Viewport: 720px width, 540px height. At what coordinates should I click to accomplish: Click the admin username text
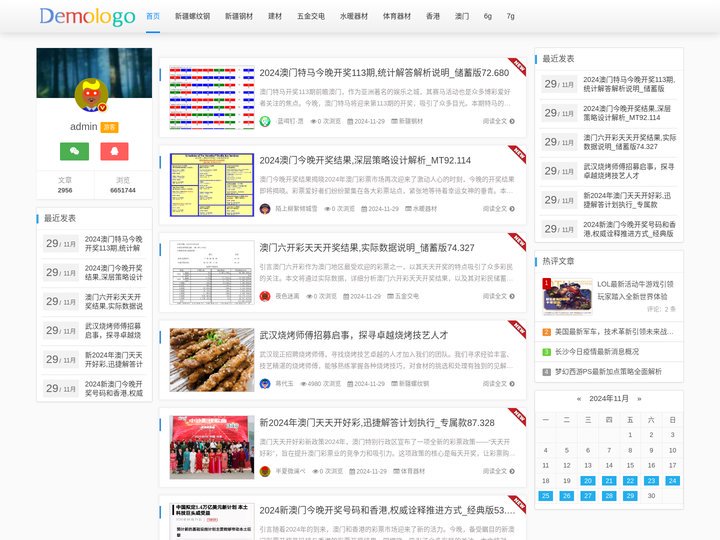click(x=84, y=127)
